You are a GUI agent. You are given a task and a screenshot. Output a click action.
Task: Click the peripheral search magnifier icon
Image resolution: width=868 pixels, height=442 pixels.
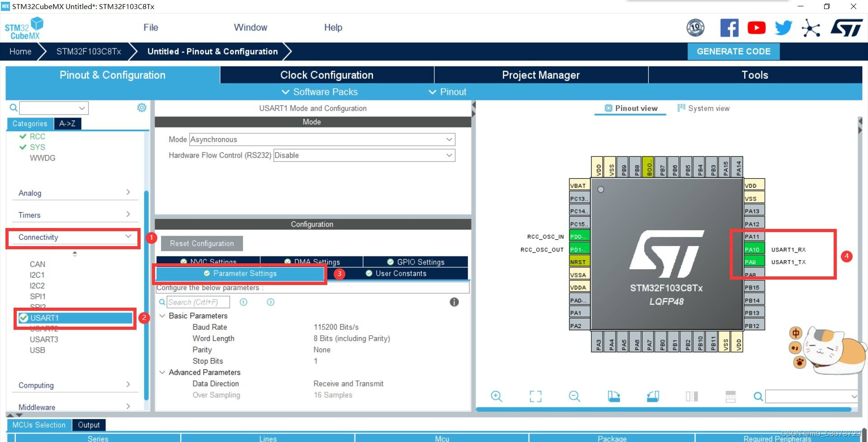point(14,108)
